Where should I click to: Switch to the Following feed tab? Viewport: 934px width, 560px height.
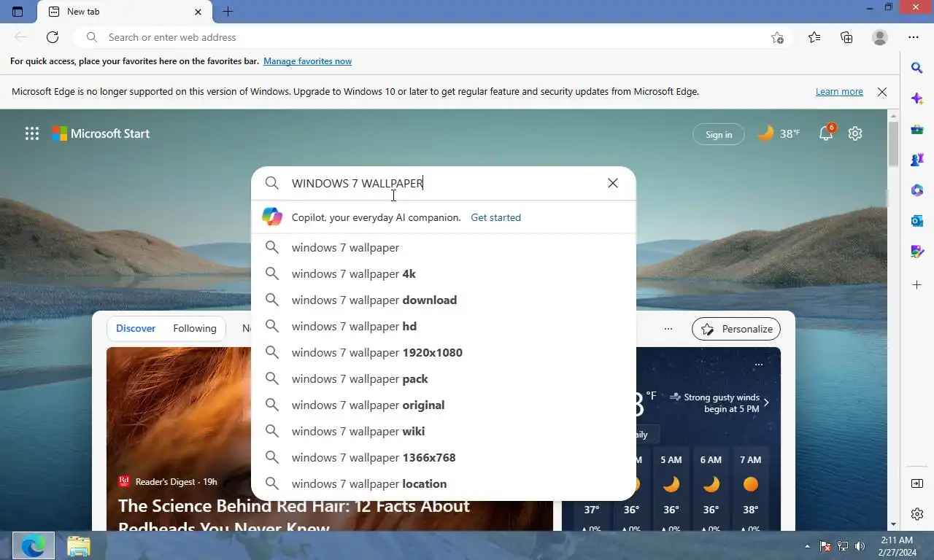(x=195, y=328)
